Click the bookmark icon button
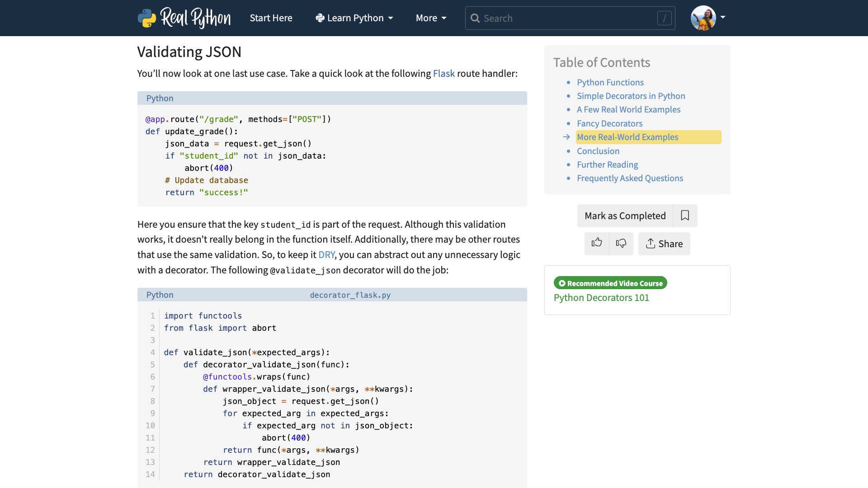This screenshot has height=488, width=868. [685, 216]
